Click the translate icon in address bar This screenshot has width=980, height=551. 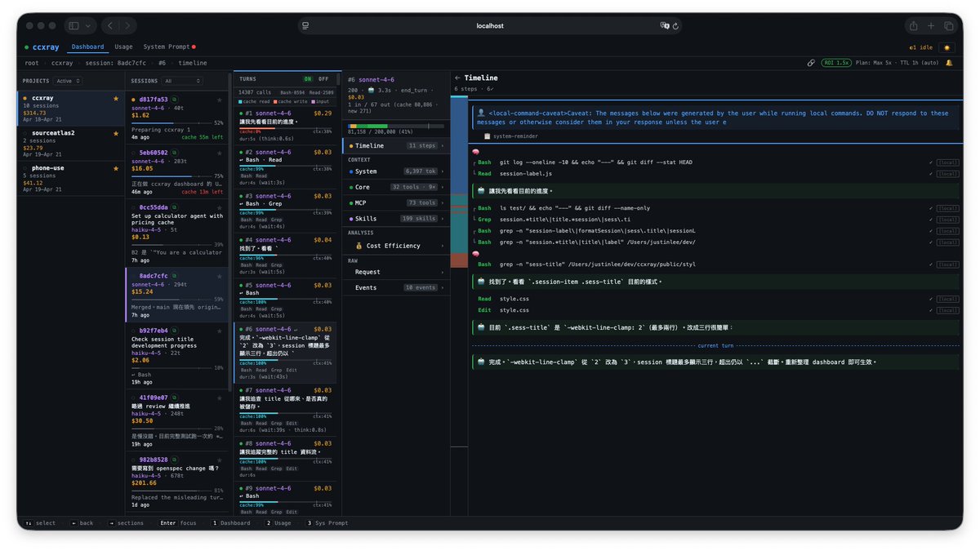[x=665, y=26]
